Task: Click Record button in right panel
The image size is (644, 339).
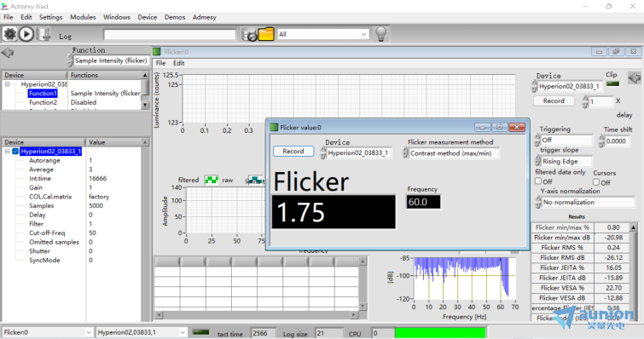Action: tap(554, 101)
